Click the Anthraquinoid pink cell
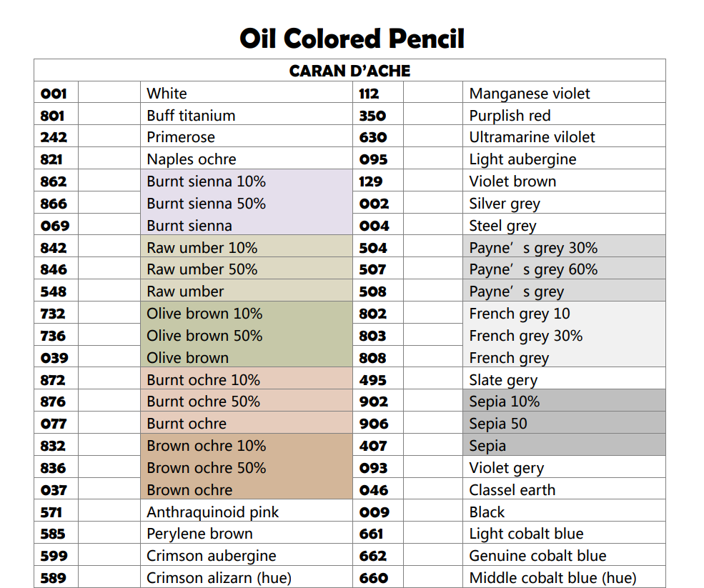Viewport: 704px width, 588px height. pyautogui.click(x=247, y=512)
